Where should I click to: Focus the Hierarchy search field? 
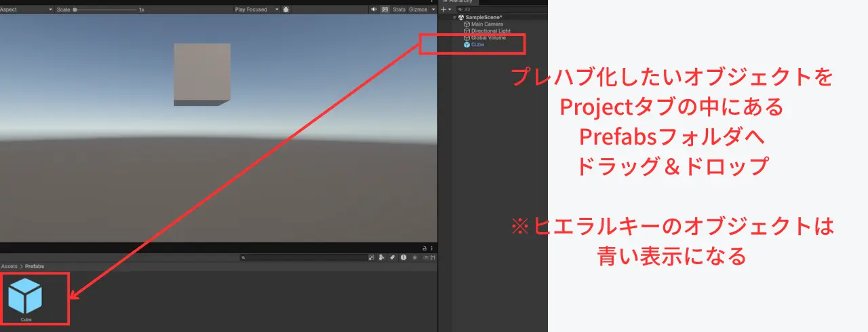502,10
